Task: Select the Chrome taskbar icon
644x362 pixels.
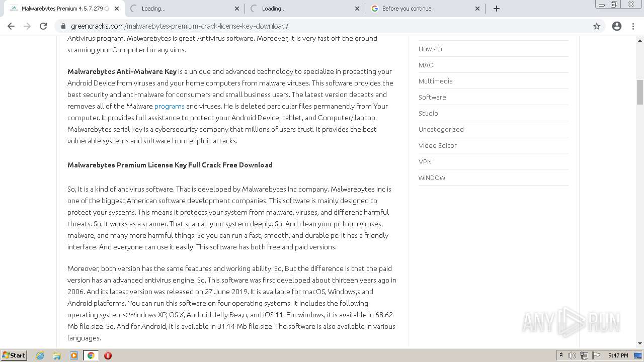Action: (x=91, y=355)
